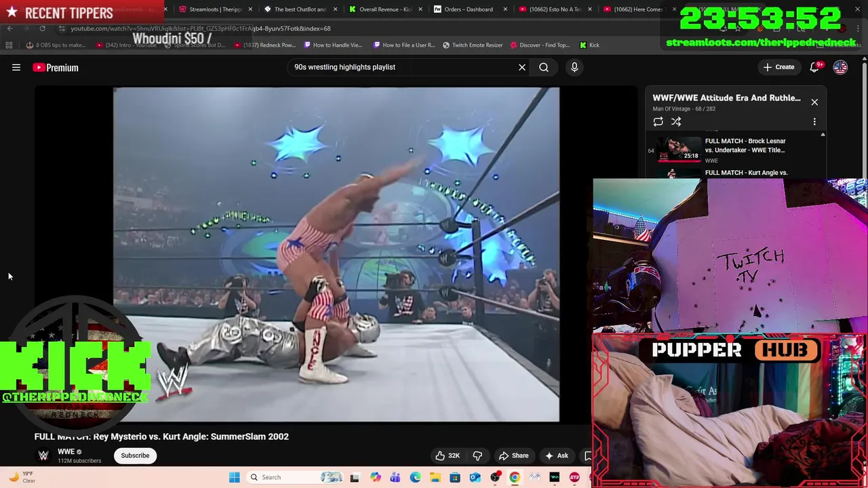Open the weather widget on taskbar
868x488 pixels.
click(22, 477)
